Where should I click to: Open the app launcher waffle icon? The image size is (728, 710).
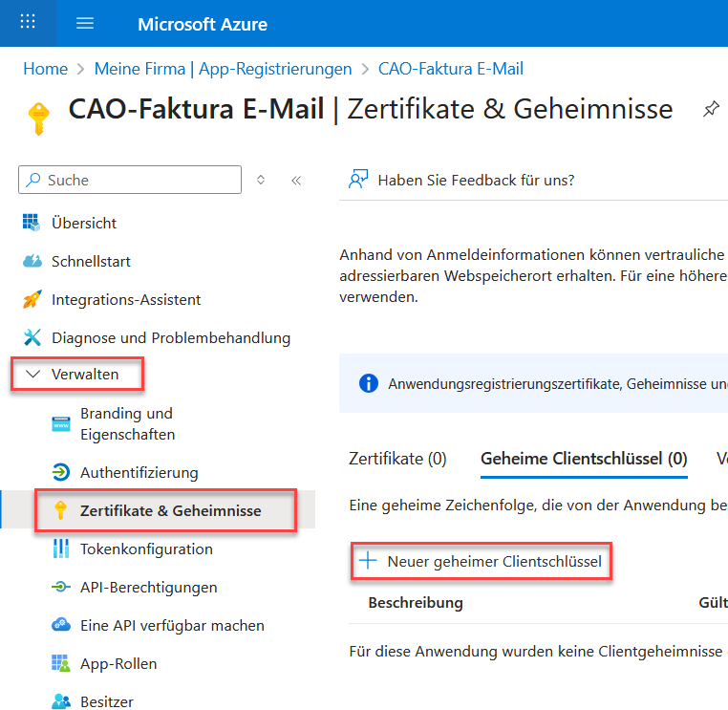(28, 23)
